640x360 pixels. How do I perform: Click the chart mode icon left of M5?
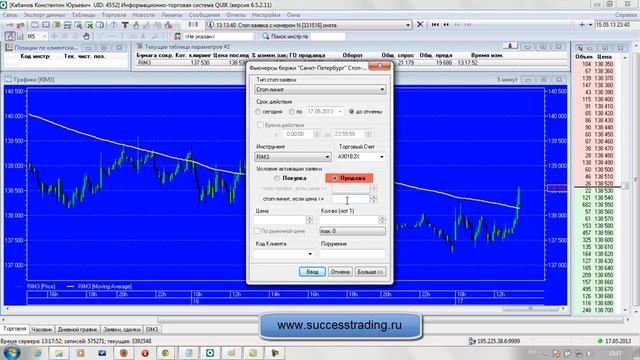10,36
